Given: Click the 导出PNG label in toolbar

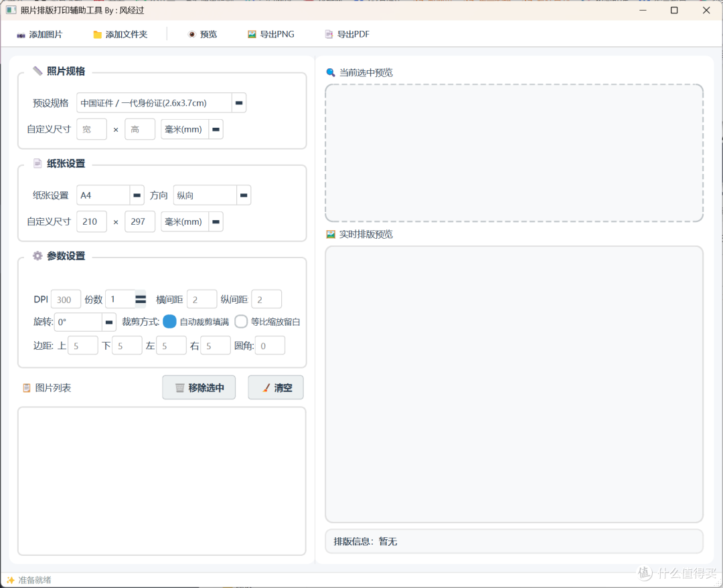Looking at the screenshot, I should coord(277,34).
